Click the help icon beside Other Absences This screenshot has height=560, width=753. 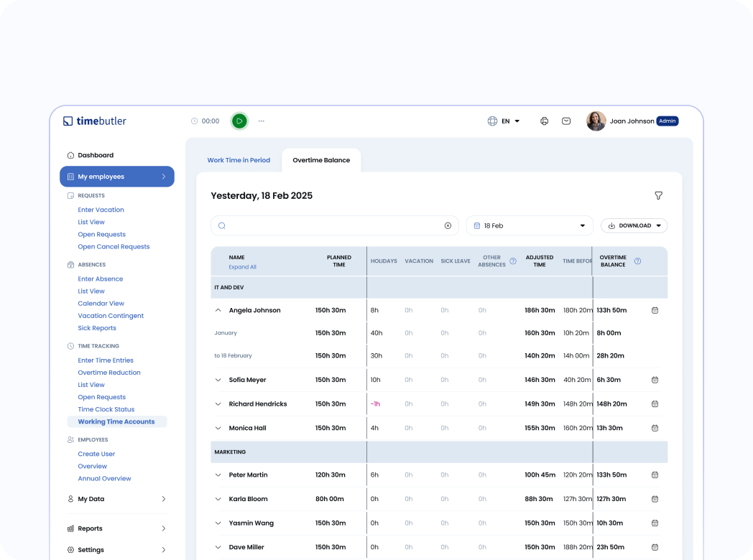click(513, 261)
